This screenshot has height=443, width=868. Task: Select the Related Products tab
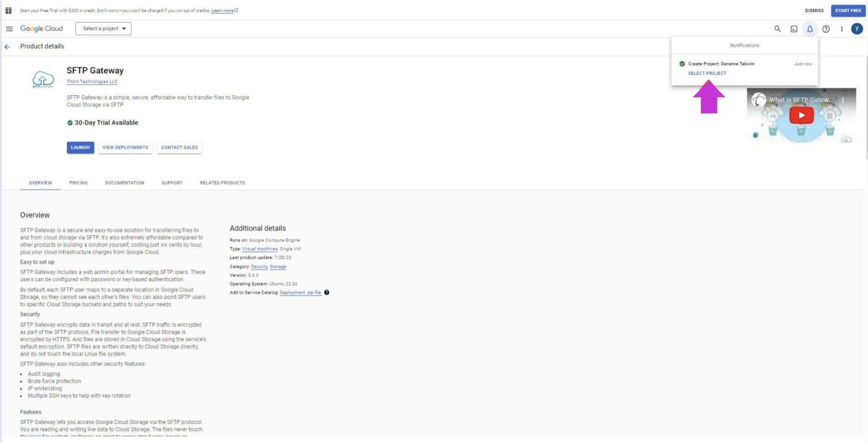(222, 183)
